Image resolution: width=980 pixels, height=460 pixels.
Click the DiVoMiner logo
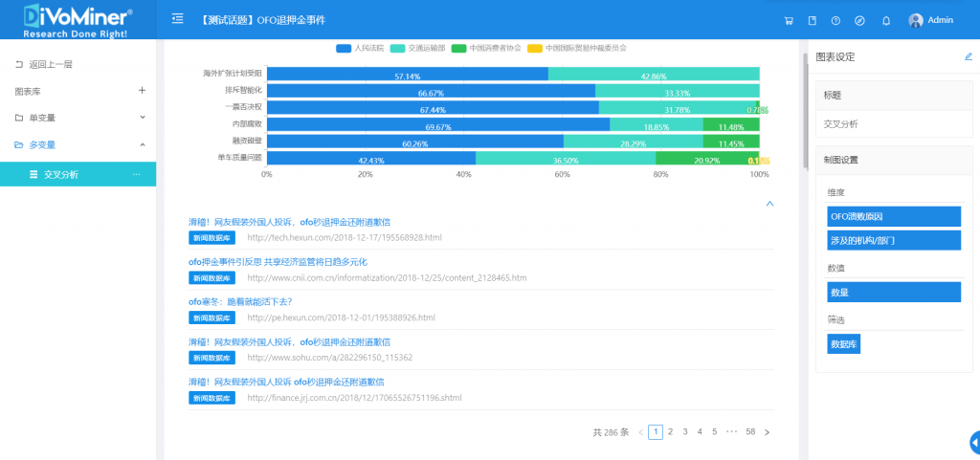pyautogui.click(x=78, y=19)
